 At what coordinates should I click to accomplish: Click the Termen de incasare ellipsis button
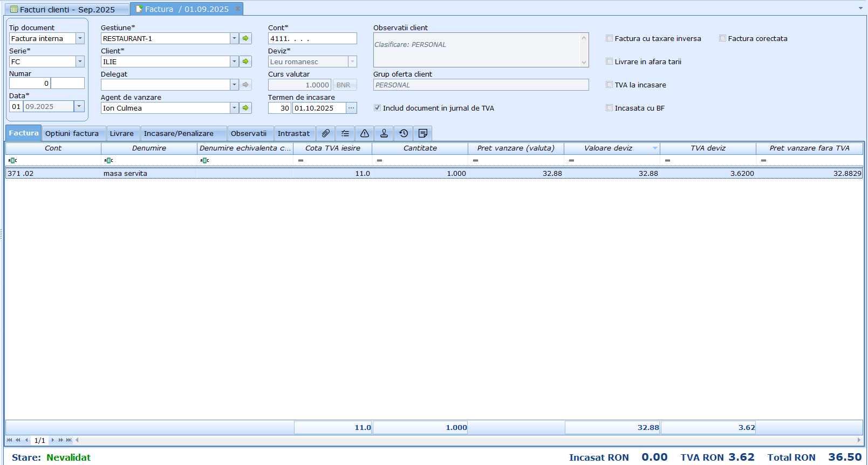point(351,108)
